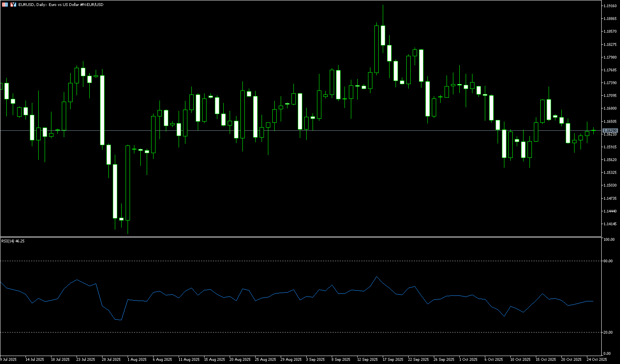Click the 1.14145 price on the price axis
The image size is (620, 364).
pos(610,224)
